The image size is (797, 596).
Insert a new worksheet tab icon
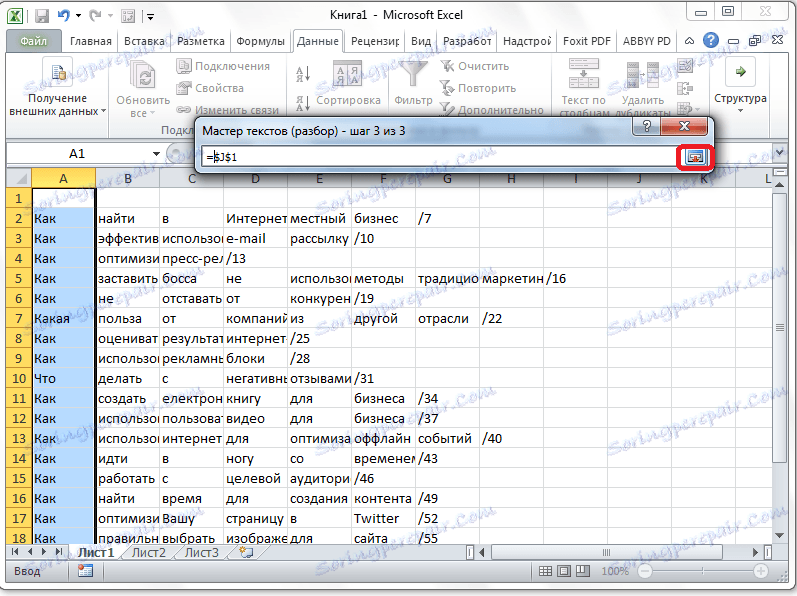click(246, 552)
